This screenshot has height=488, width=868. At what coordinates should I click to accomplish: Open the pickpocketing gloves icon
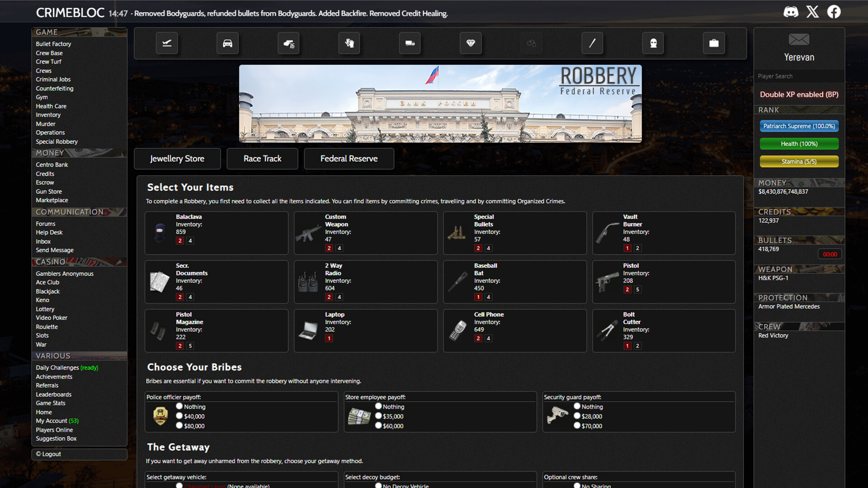tap(349, 43)
